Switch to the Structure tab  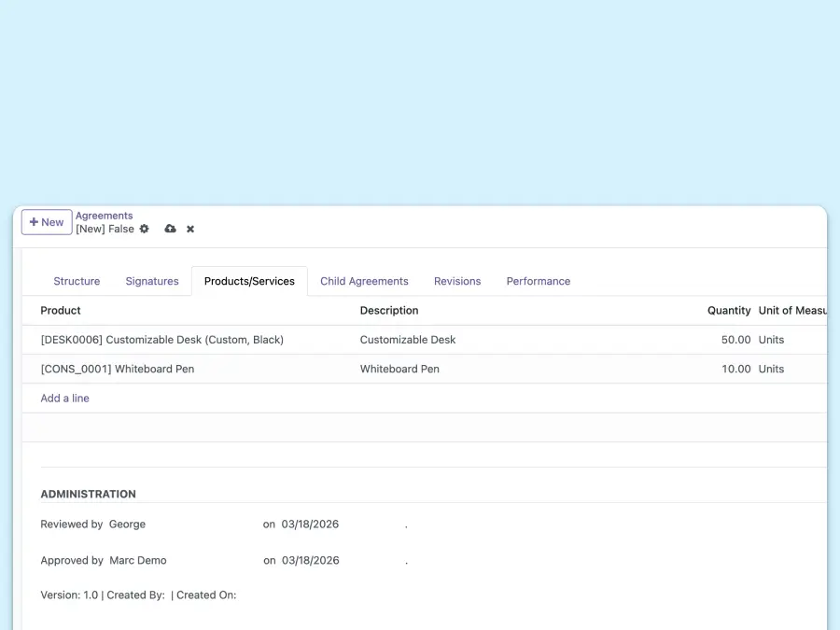[77, 281]
